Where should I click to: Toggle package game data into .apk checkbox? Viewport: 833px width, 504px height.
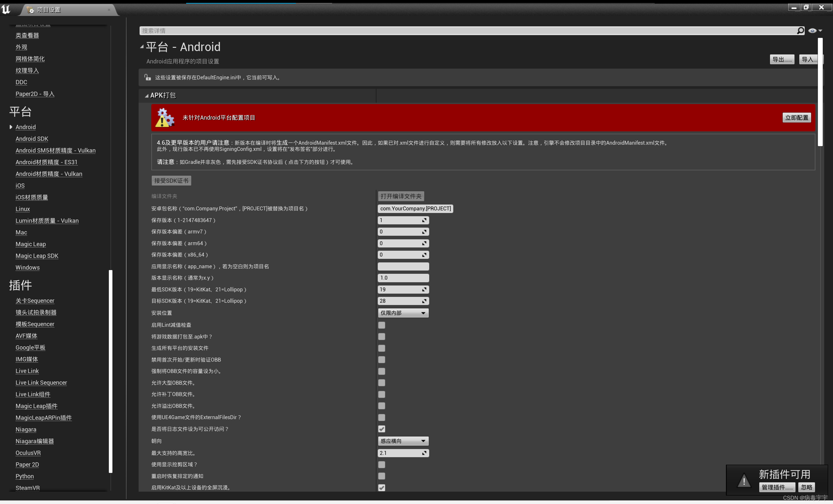pyautogui.click(x=382, y=337)
